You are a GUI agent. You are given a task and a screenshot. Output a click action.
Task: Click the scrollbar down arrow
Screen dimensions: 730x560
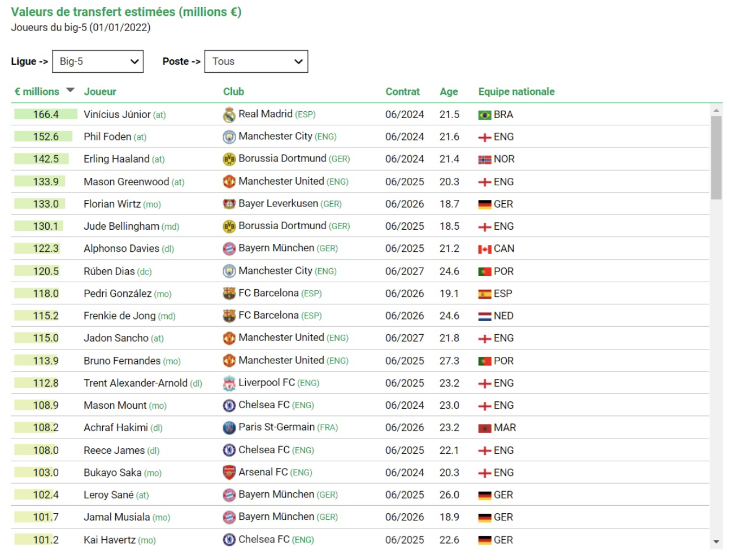716,542
